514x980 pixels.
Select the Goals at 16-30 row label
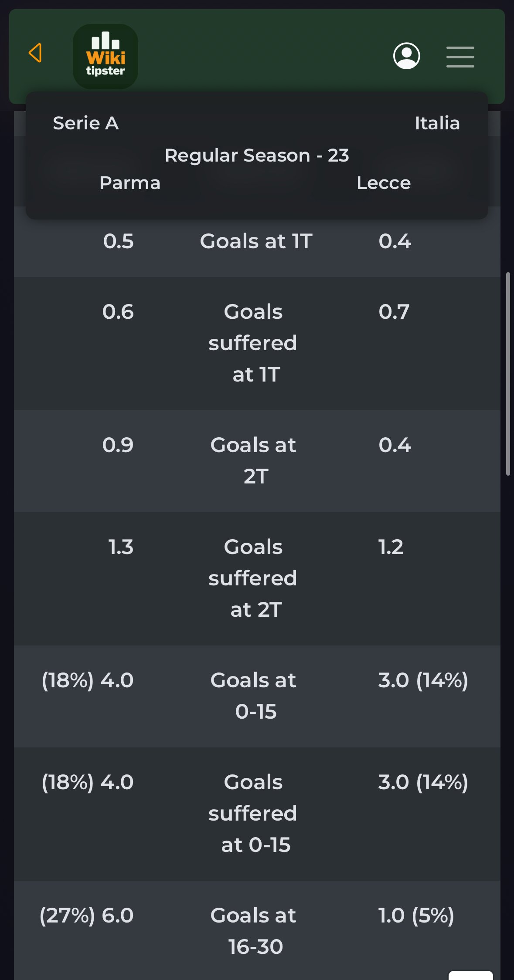(x=253, y=931)
